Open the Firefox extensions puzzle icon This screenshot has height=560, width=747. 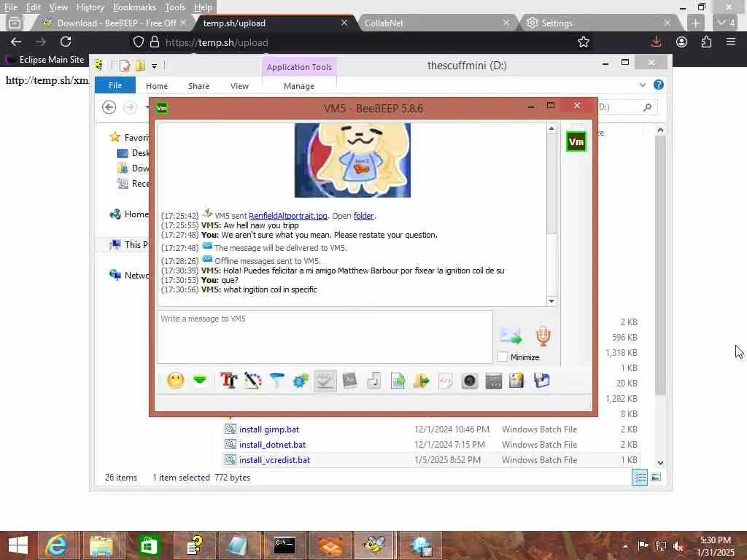[x=706, y=42]
